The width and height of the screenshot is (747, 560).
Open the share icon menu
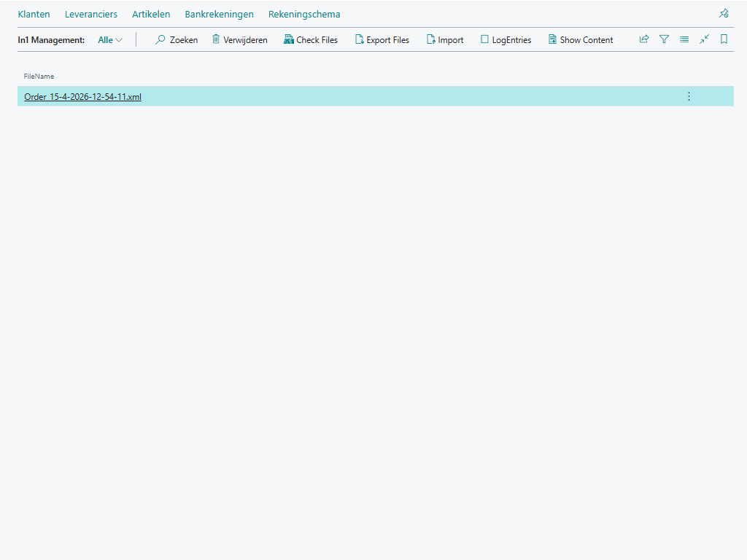pyautogui.click(x=644, y=39)
